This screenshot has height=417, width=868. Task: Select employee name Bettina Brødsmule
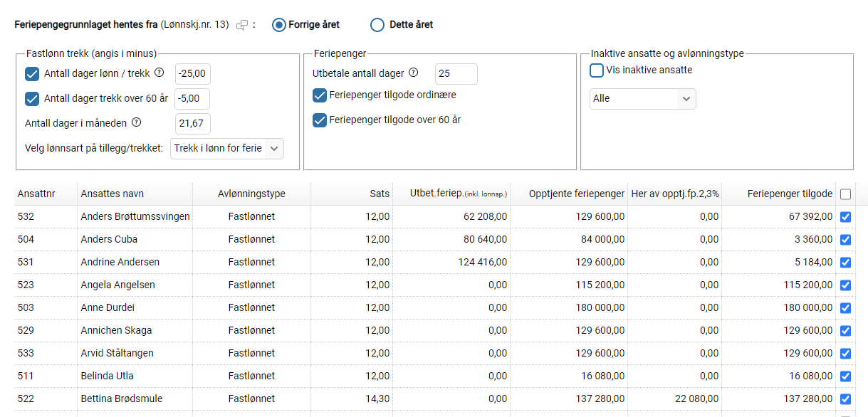click(x=121, y=398)
